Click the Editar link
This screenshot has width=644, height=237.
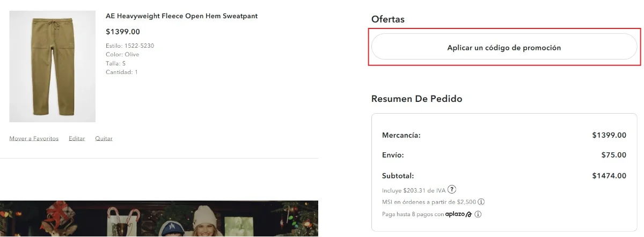pyautogui.click(x=77, y=138)
